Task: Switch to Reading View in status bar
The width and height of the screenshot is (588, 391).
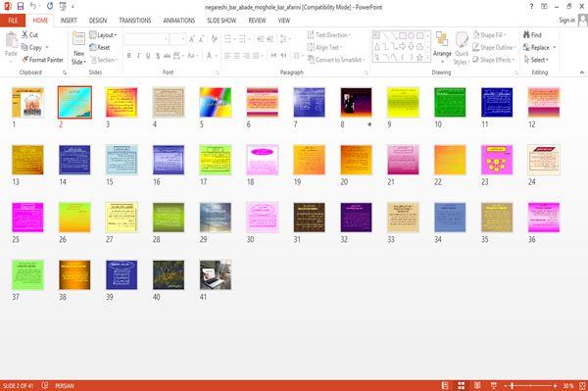Action: coord(477,385)
